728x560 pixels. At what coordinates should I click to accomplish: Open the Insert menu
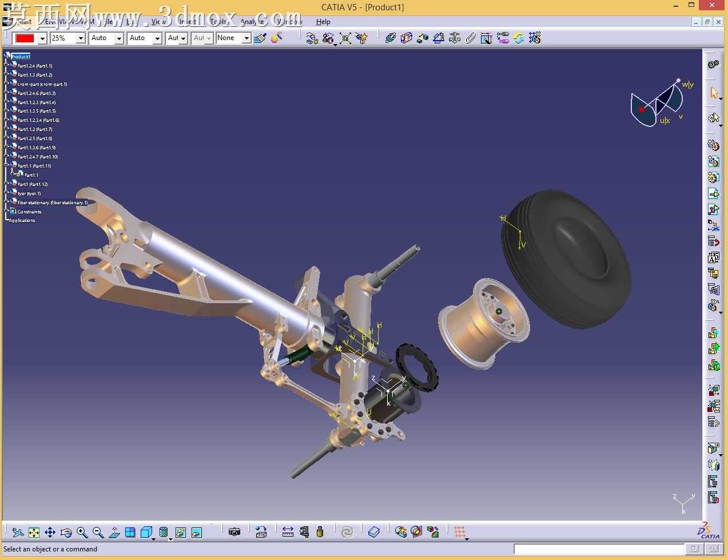(x=188, y=22)
